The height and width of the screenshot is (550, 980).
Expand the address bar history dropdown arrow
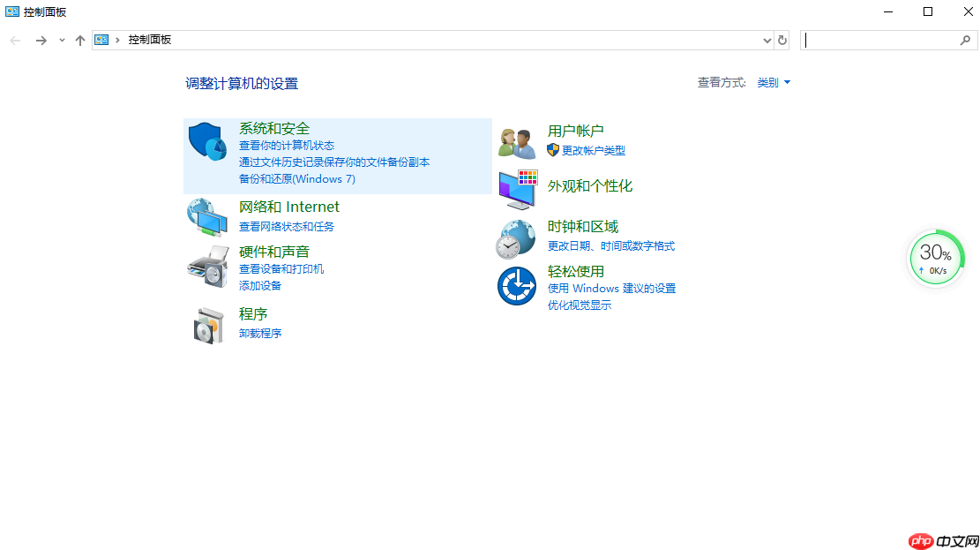767,40
